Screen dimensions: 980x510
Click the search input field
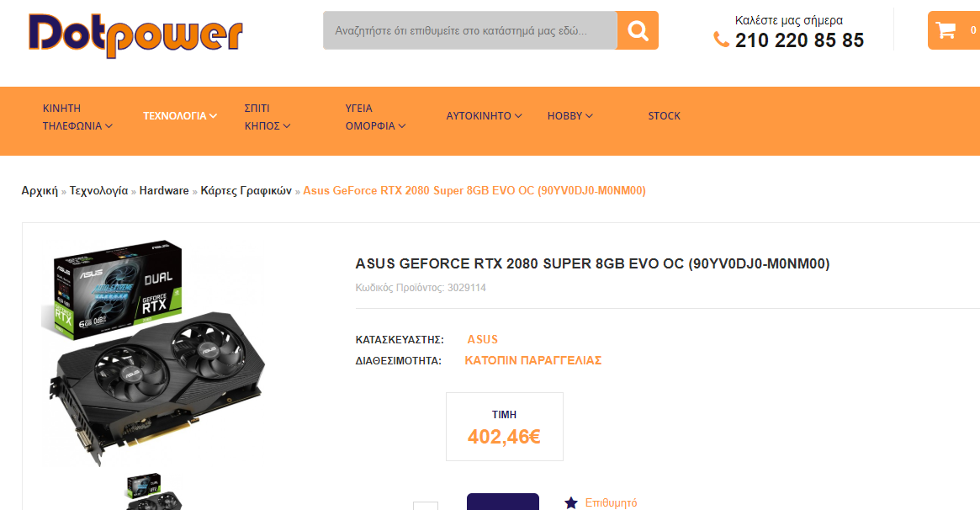click(470, 30)
